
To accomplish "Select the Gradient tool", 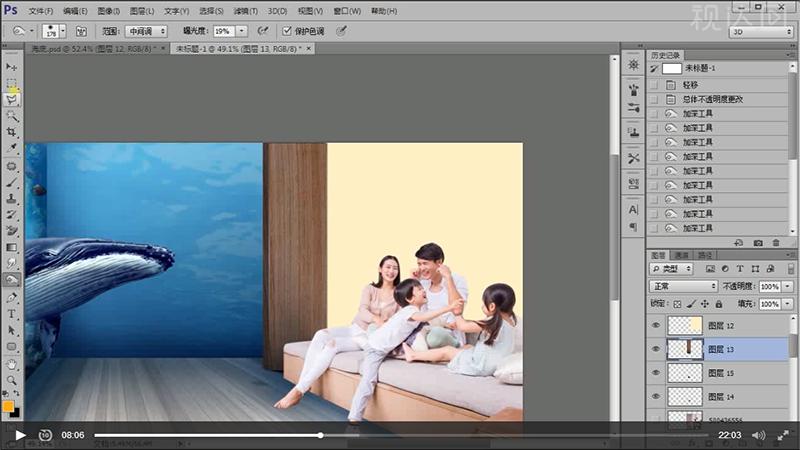I will click(x=11, y=247).
